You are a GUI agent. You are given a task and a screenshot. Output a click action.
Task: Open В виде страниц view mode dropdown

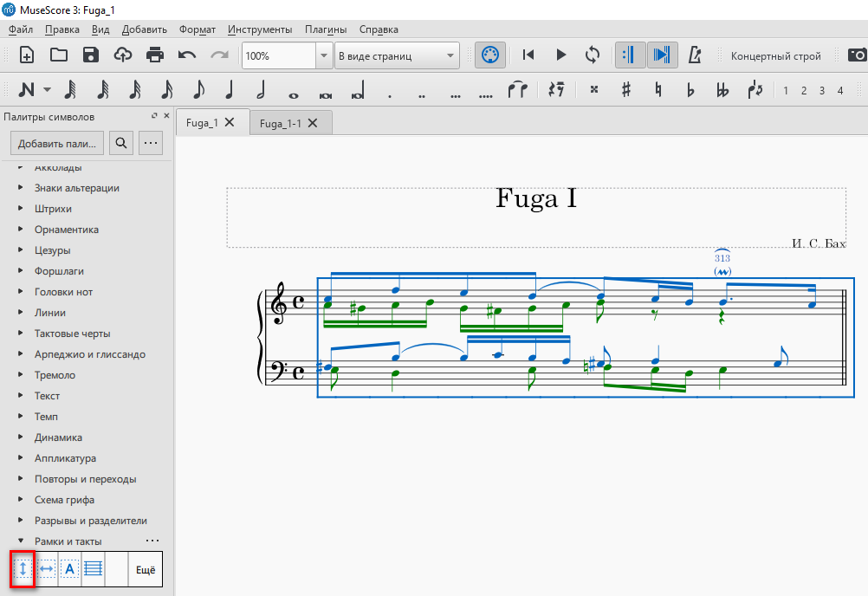click(x=397, y=55)
